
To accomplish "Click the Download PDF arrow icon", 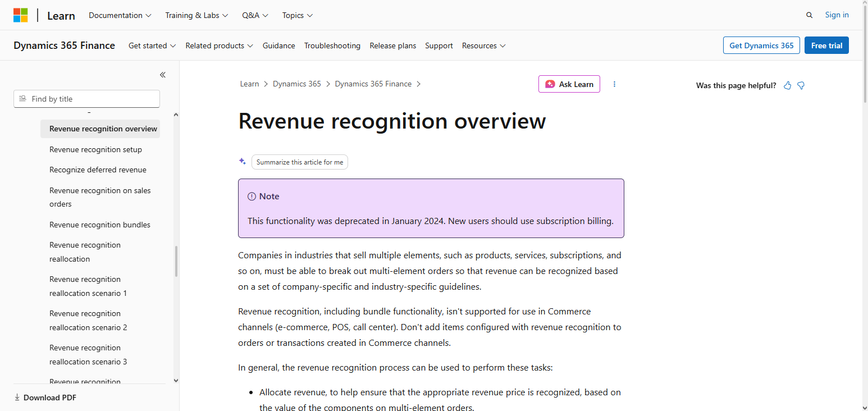I will pos(17,398).
